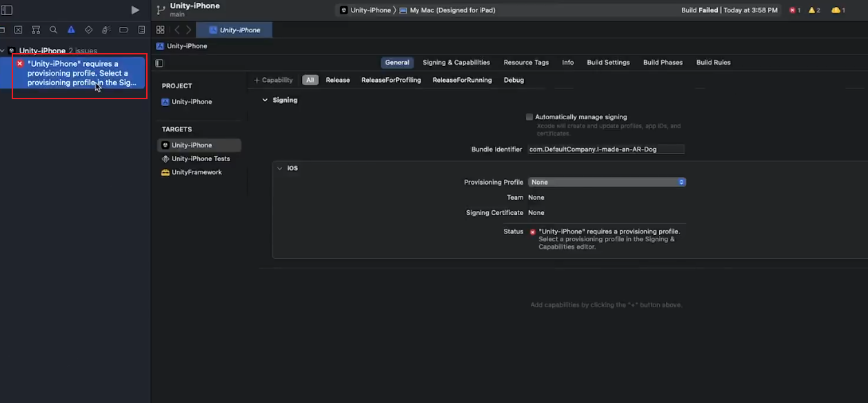Select the ReleaseForProfiling filter
This screenshot has height=403, width=868.
pos(391,80)
